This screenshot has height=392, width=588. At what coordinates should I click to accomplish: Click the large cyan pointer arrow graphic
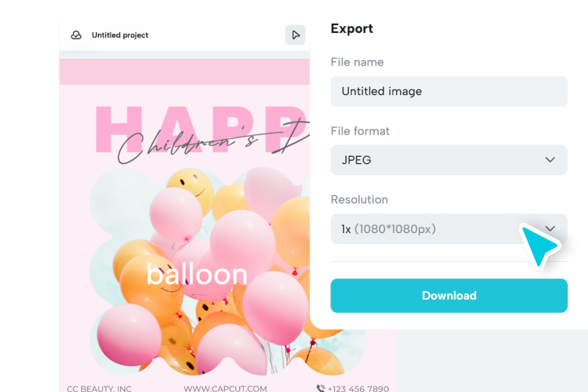coord(539,244)
